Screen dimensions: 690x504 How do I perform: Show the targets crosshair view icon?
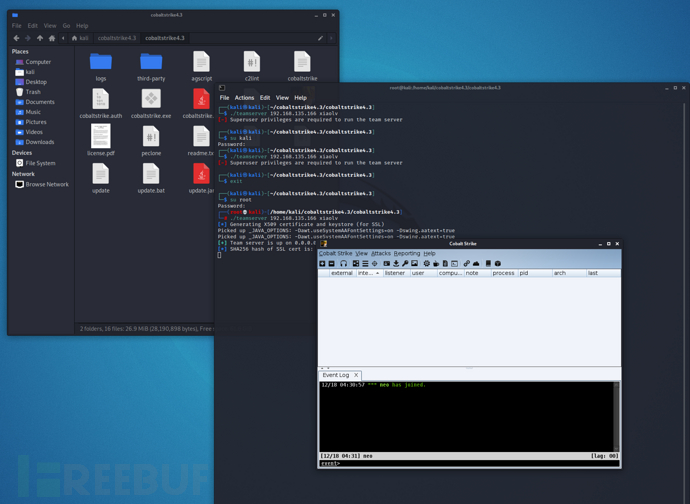[x=375, y=264]
